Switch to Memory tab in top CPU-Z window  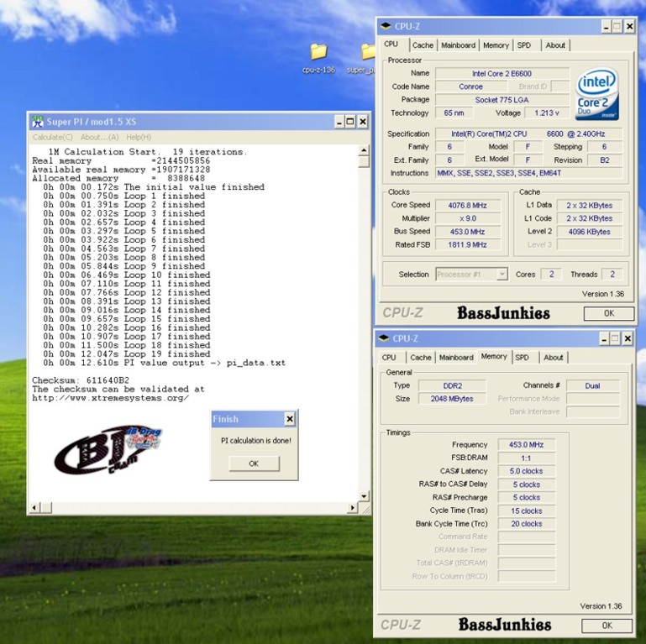496,45
